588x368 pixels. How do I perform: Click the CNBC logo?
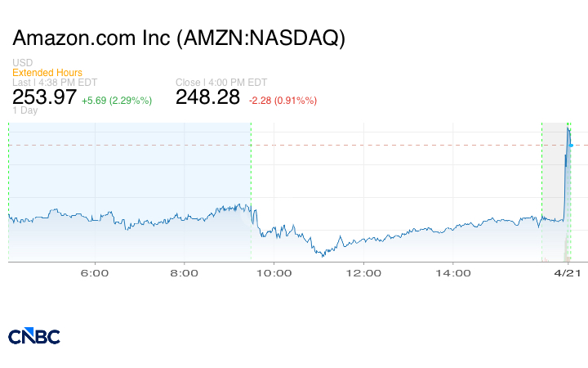pos(33,336)
